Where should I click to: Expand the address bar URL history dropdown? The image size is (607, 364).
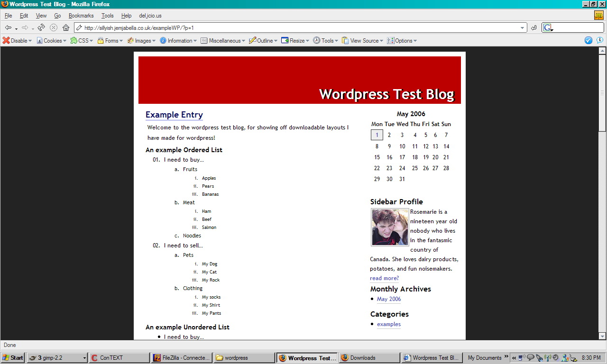click(x=523, y=27)
